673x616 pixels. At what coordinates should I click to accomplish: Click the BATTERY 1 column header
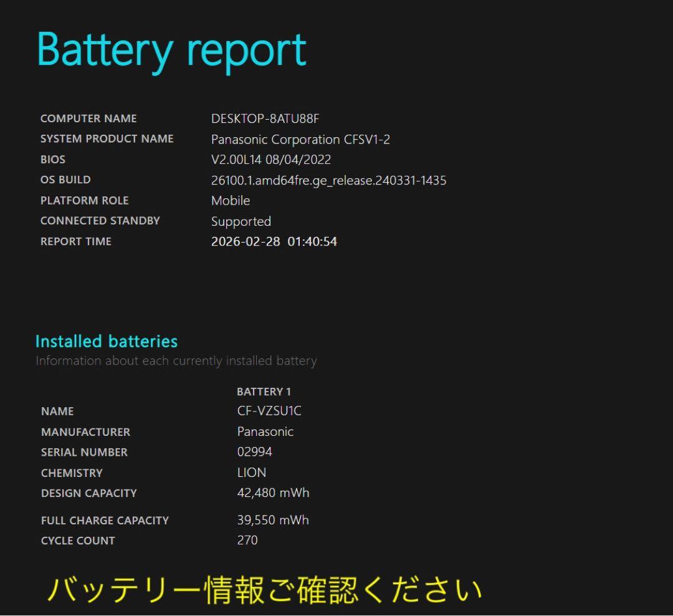264,391
